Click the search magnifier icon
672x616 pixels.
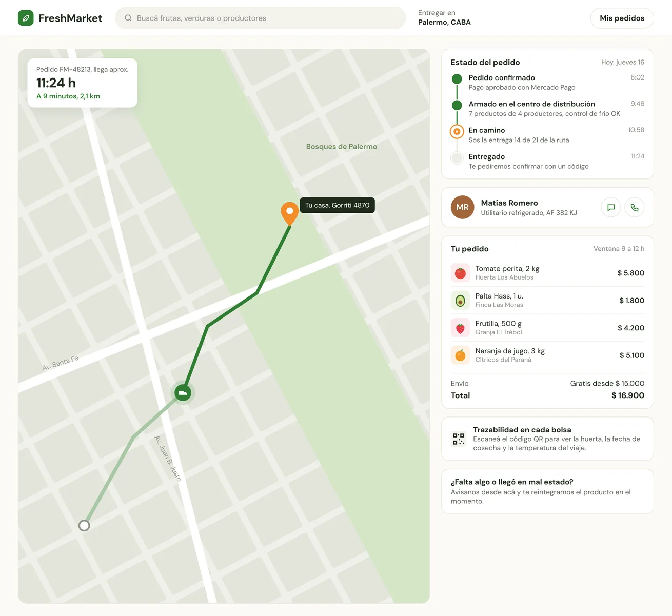(x=128, y=18)
